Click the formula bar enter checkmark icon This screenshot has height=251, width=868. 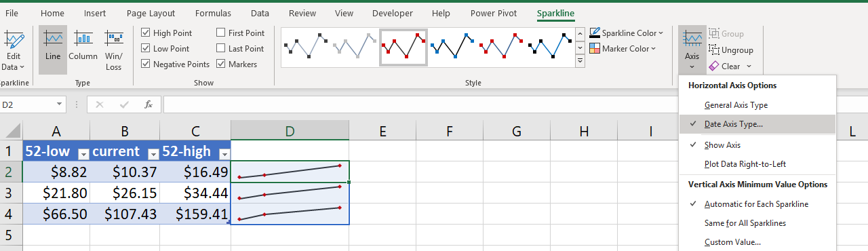click(x=124, y=104)
